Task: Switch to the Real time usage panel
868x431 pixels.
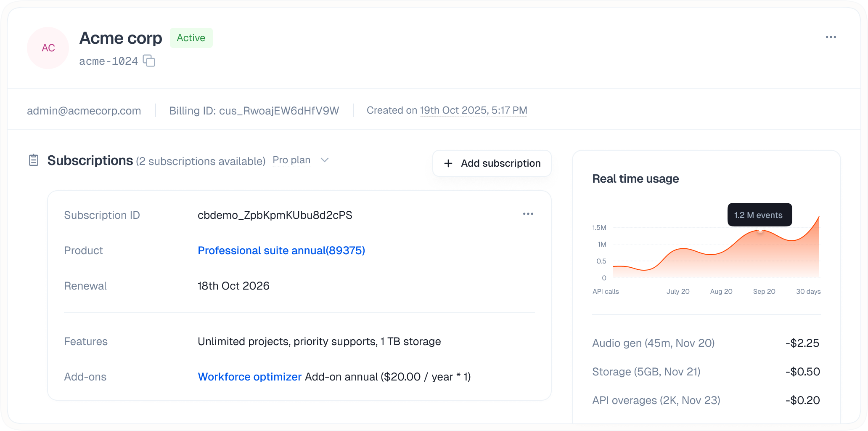Action: pos(635,178)
